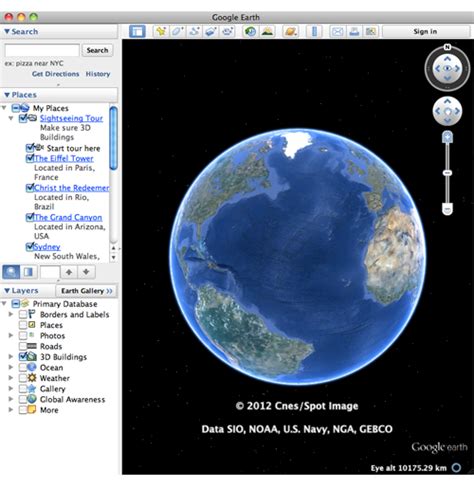Open The Eiffel Tower link
The height and width of the screenshot is (488, 474).
pos(64,159)
